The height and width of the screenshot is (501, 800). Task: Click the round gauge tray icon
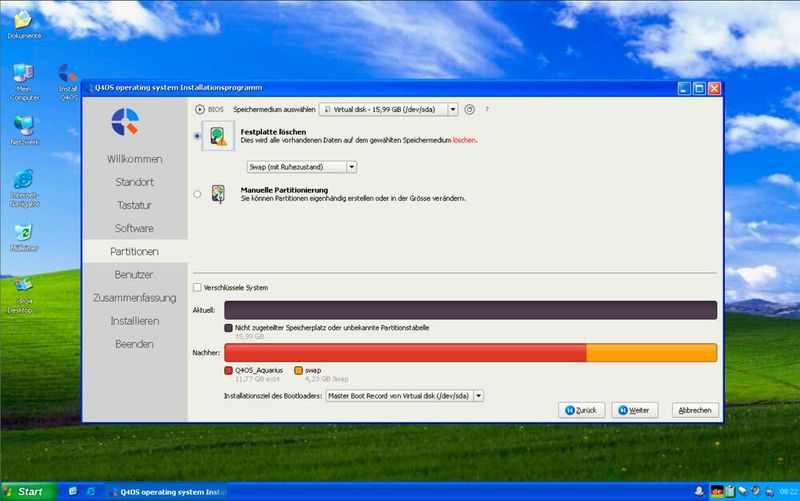pos(756,491)
